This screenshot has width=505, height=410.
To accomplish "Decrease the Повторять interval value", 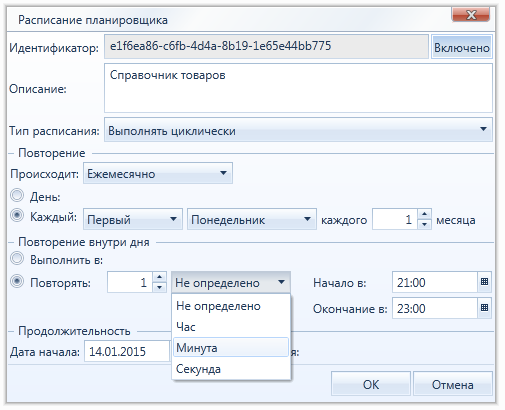I will click(159, 287).
